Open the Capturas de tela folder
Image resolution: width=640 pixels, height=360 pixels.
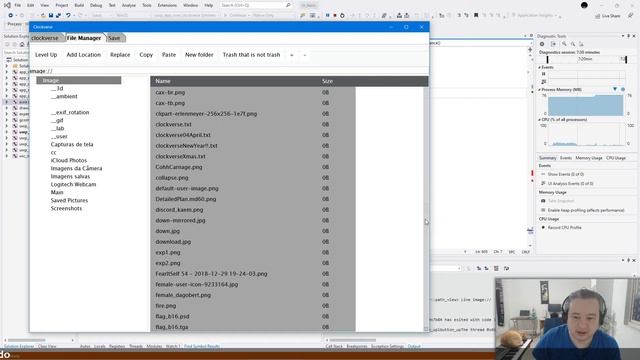(72, 144)
